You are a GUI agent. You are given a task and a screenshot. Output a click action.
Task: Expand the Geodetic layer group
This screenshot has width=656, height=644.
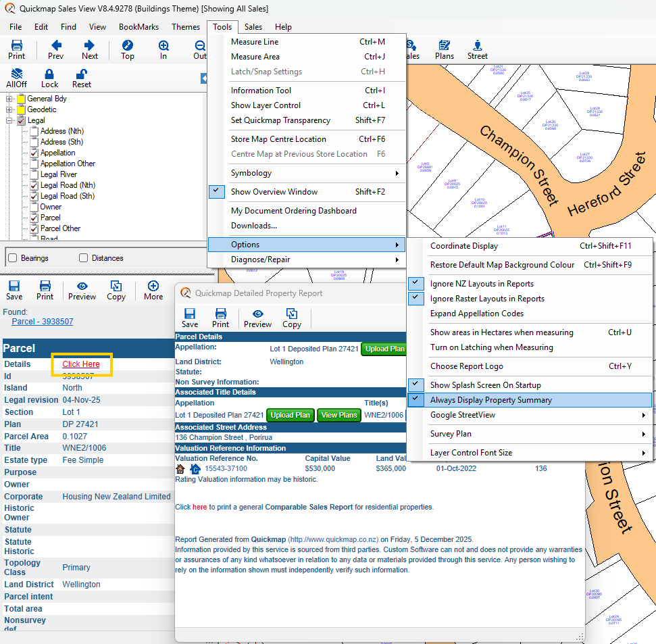(9, 109)
